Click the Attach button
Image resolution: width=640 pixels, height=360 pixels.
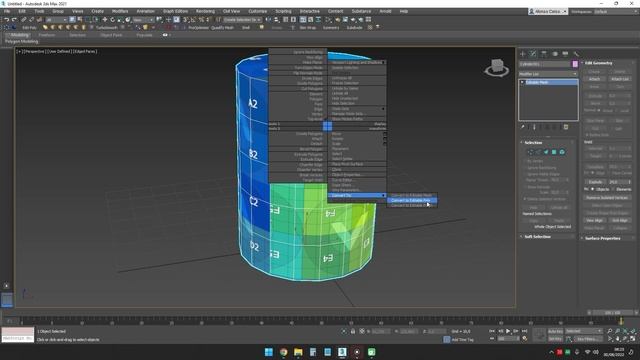click(x=595, y=79)
